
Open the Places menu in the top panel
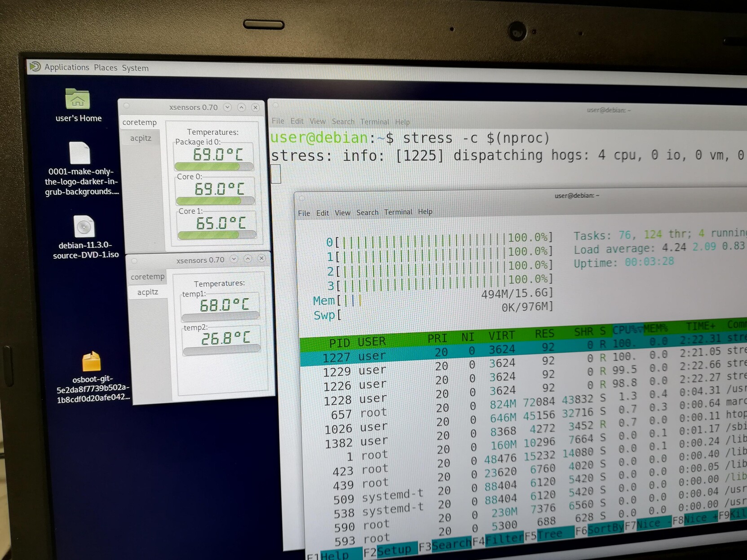coord(106,68)
